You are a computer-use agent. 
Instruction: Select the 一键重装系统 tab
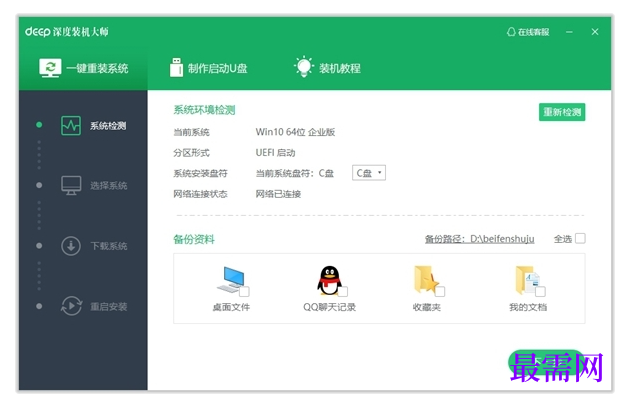(x=83, y=68)
